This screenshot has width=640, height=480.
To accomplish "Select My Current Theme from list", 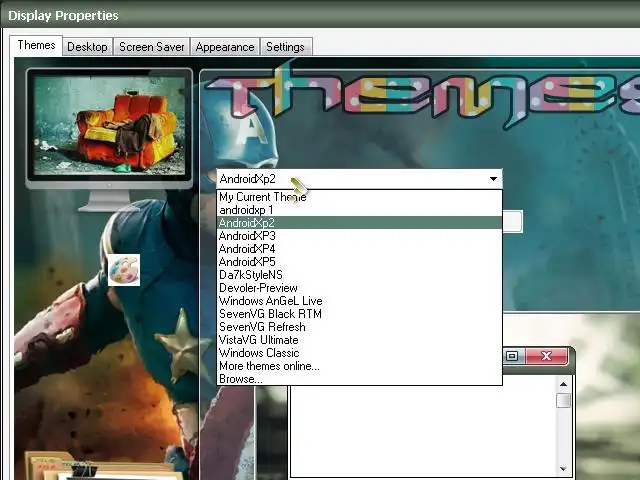I will click(x=359, y=197).
